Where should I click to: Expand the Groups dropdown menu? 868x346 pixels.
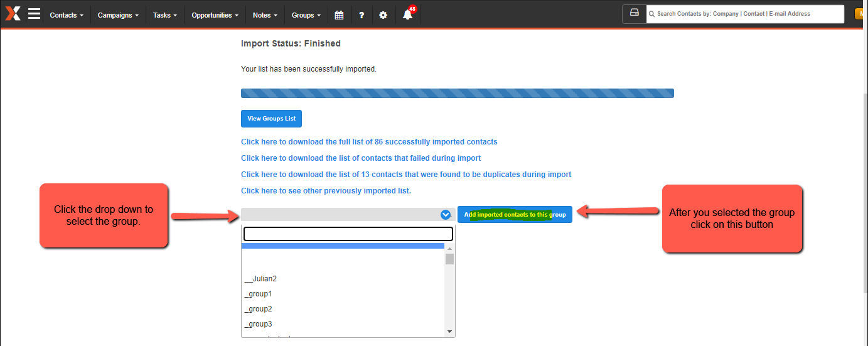[306, 15]
